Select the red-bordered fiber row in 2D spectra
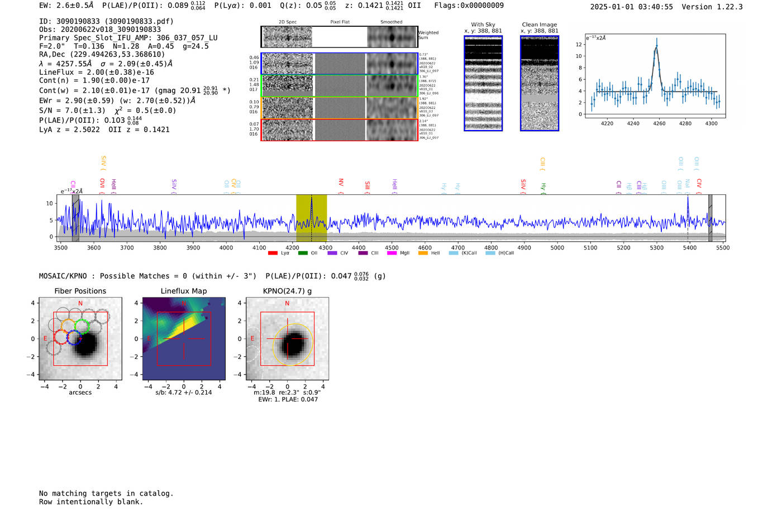The height and width of the screenshot is (532, 782). pyautogui.click(x=339, y=130)
